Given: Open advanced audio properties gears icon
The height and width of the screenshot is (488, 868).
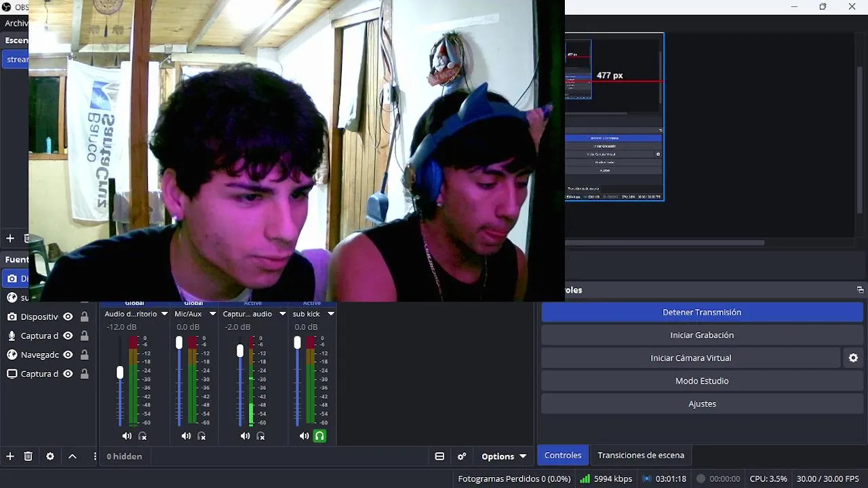Looking at the screenshot, I should [462, 456].
